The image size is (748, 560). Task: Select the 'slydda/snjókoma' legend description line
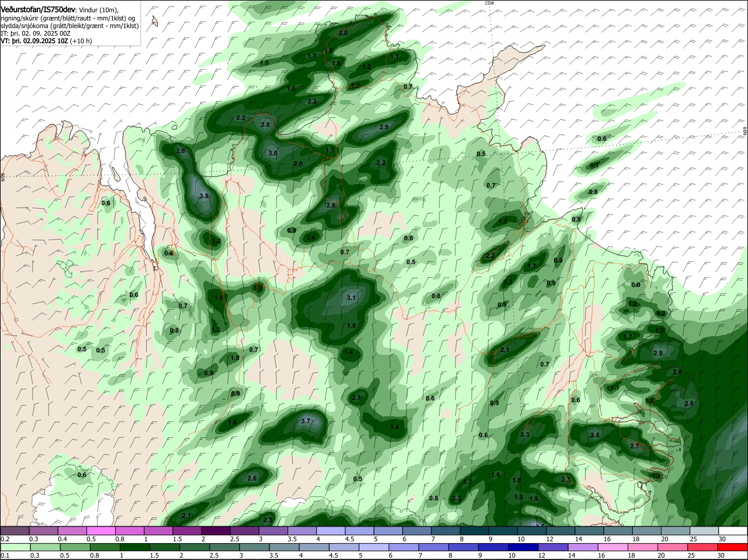click(x=70, y=26)
